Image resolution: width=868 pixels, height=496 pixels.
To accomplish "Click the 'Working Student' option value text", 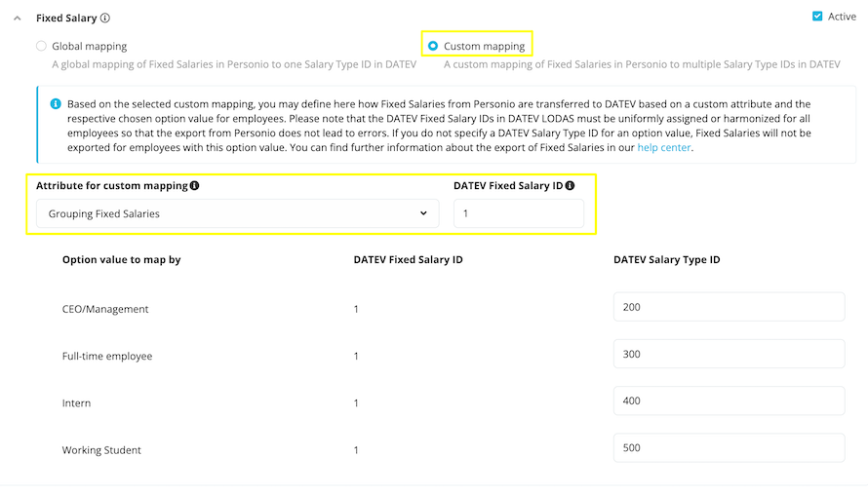I will (101, 450).
